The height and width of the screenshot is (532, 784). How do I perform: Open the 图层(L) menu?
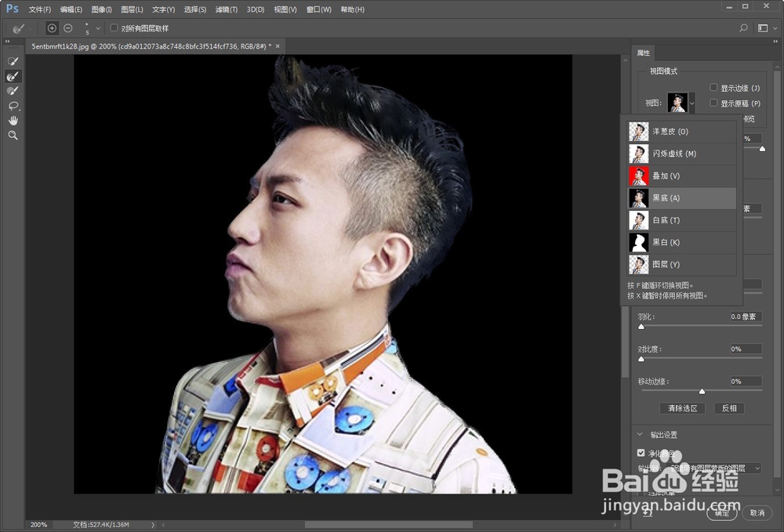pos(132,9)
